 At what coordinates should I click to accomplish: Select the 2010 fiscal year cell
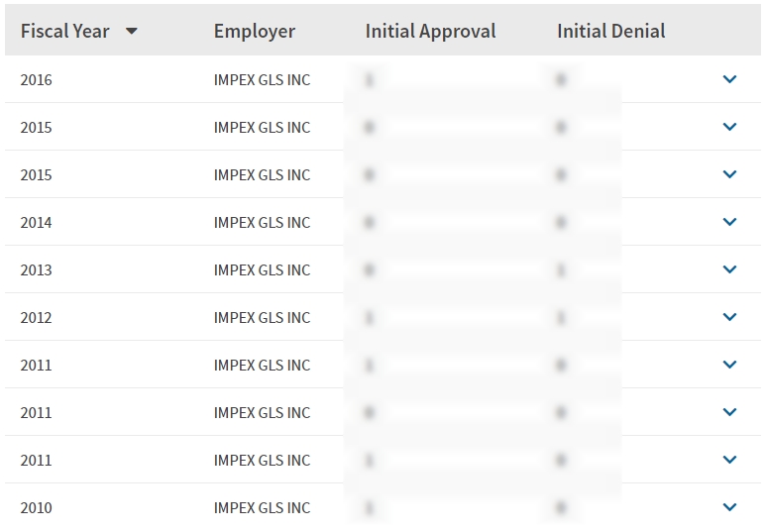(x=37, y=508)
